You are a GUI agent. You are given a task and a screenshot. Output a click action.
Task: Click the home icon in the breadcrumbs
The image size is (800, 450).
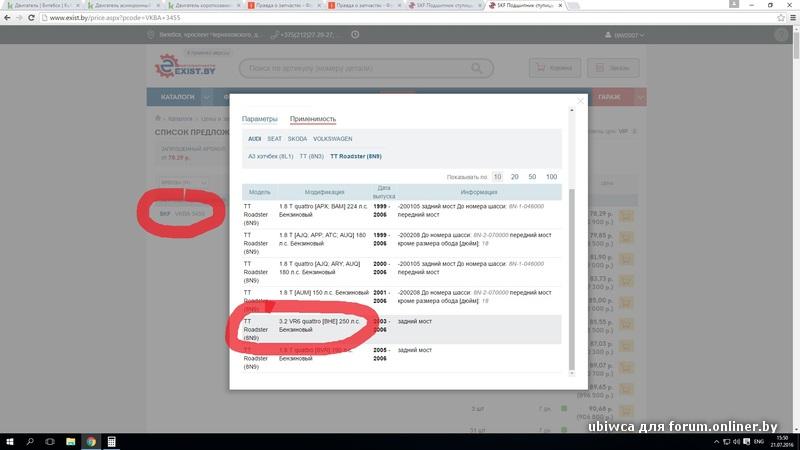click(x=158, y=118)
